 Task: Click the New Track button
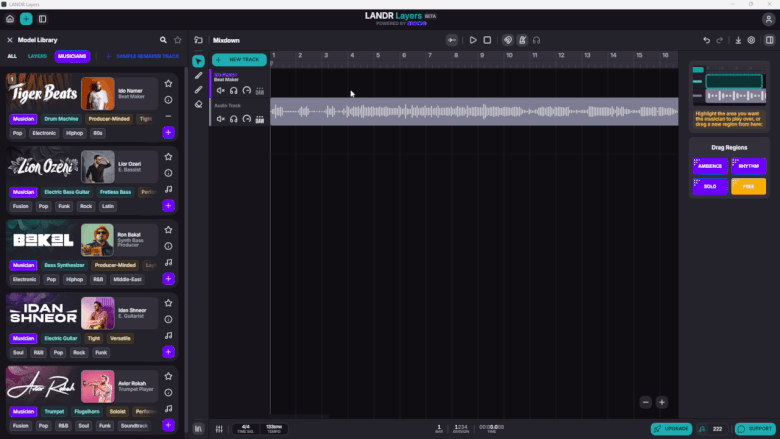238,60
